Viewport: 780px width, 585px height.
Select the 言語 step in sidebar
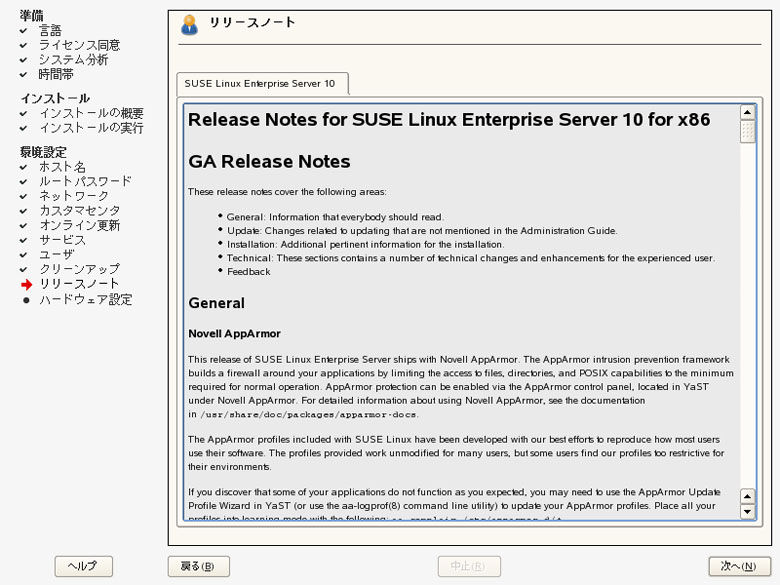50,31
